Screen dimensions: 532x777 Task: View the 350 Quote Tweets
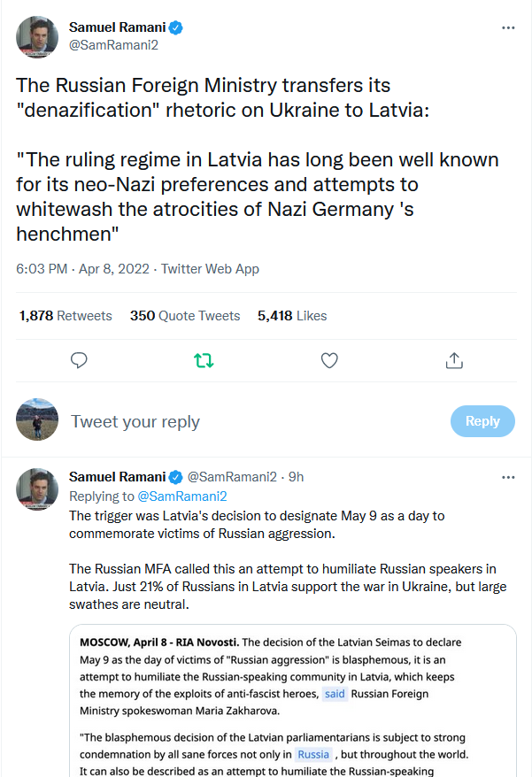[185, 316]
